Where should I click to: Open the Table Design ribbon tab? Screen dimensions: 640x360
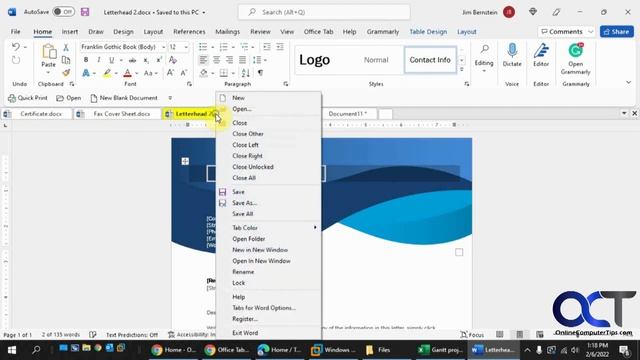click(428, 31)
